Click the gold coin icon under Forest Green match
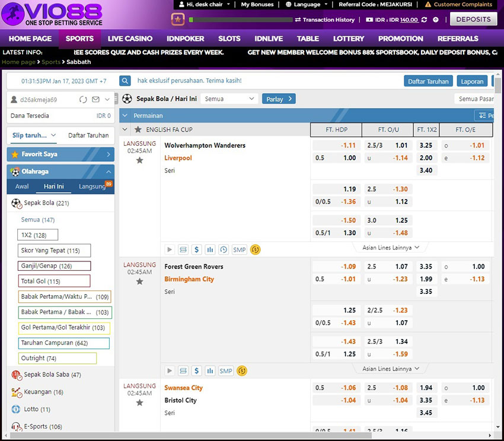Screen dimensions: 504x441 pyautogui.click(x=241, y=371)
